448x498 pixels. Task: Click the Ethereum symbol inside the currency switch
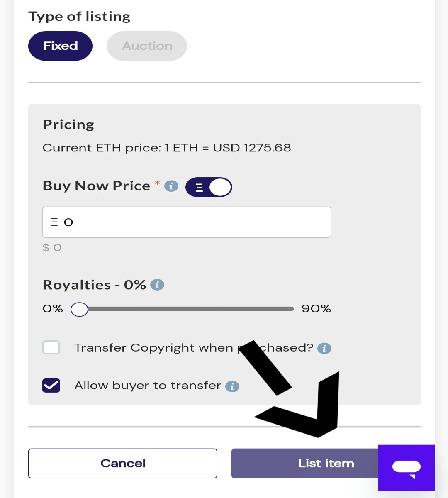(199, 188)
